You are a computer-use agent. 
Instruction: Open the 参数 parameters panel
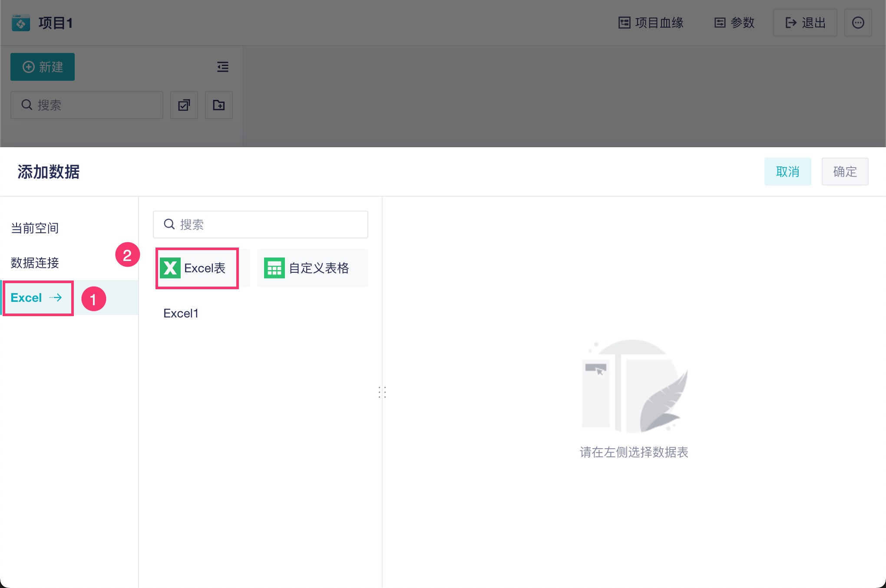(734, 23)
